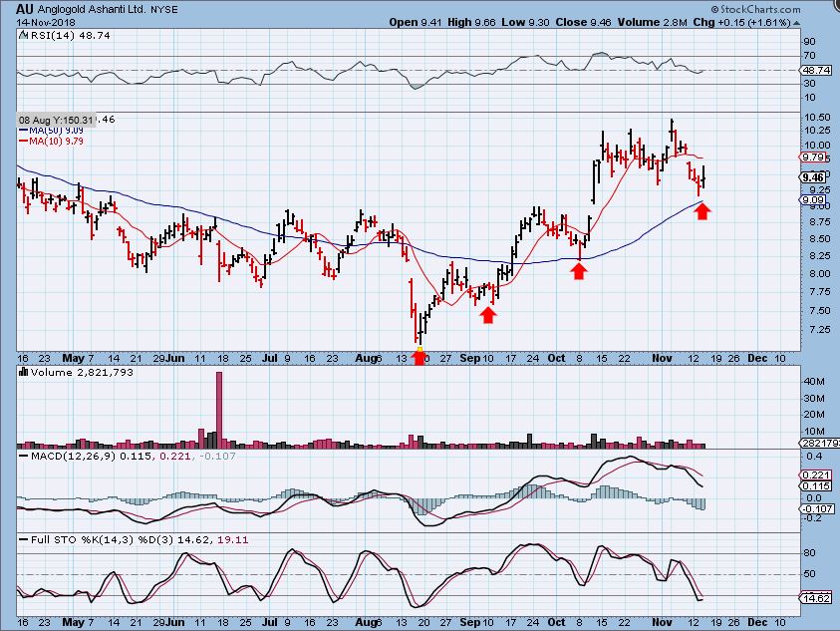Screen dimensions: 840x631
Task: Click the up-triangle icon beside the Chg value
Action: (x=796, y=23)
